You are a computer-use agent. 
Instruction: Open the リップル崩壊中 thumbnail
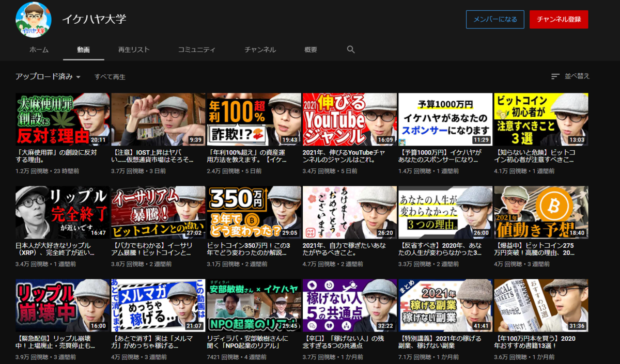click(x=63, y=306)
